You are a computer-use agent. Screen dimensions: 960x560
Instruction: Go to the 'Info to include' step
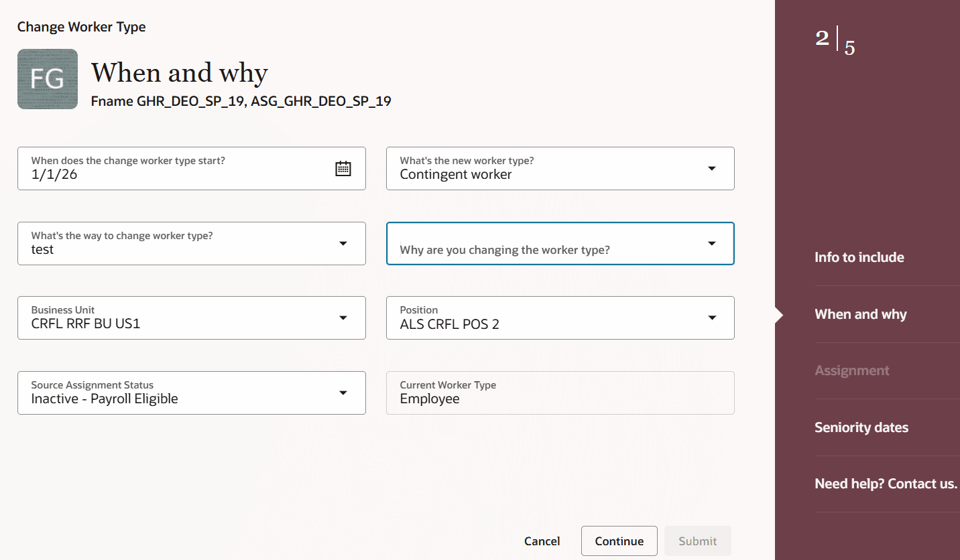pyautogui.click(x=859, y=257)
